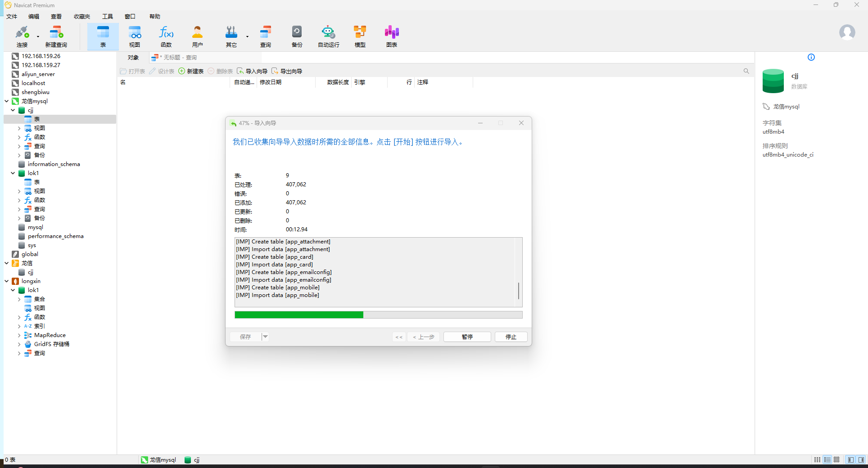Click the green import progress bar
Image resolution: width=868 pixels, height=468 pixels.
pyautogui.click(x=378, y=315)
